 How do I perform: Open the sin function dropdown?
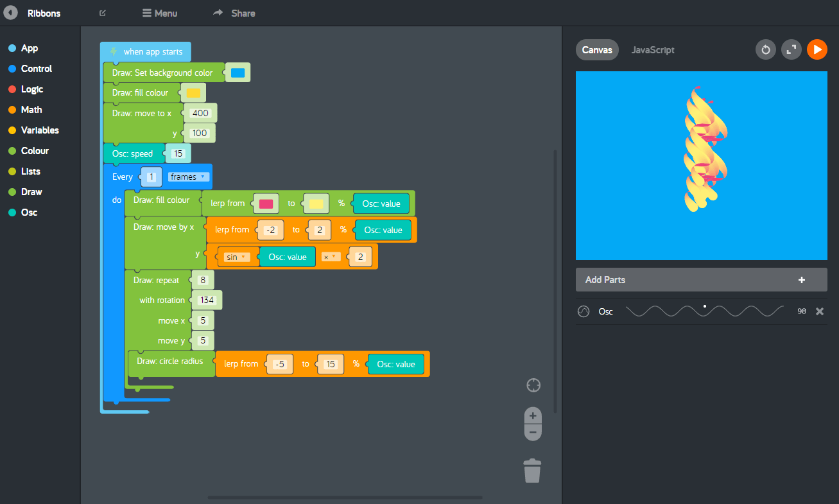click(238, 256)
